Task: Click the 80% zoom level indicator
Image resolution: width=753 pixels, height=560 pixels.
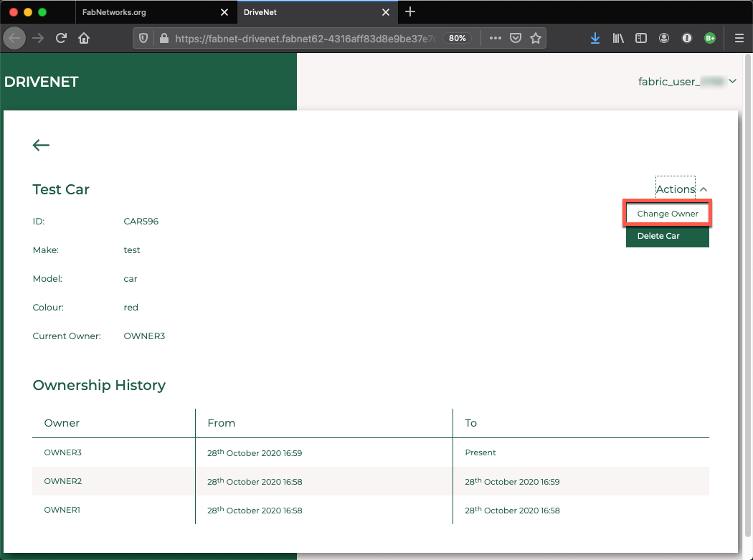Action: (458, 39)
